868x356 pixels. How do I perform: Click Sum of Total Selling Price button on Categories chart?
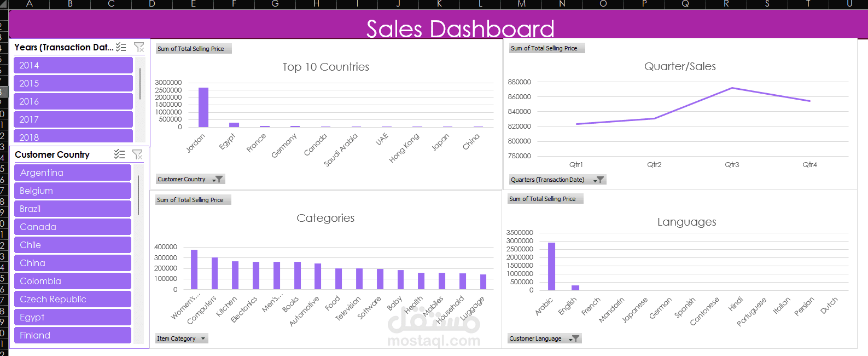[193, 200]
